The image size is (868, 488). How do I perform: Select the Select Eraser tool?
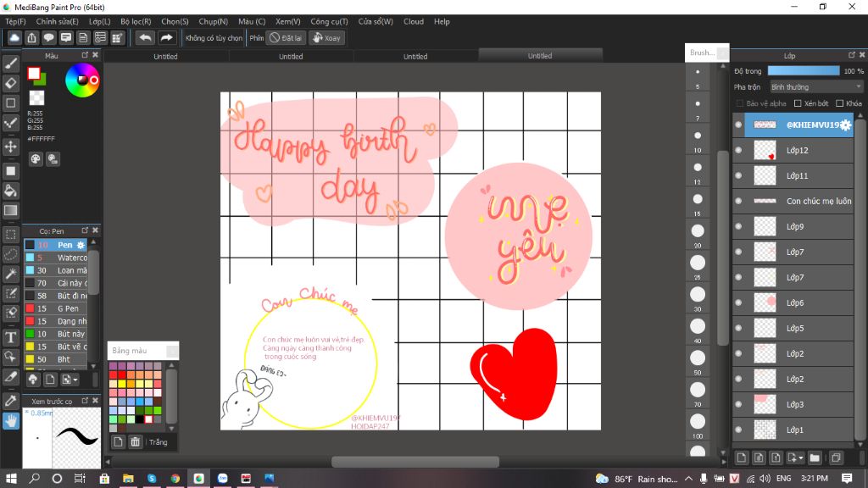[x=10, y=313]
